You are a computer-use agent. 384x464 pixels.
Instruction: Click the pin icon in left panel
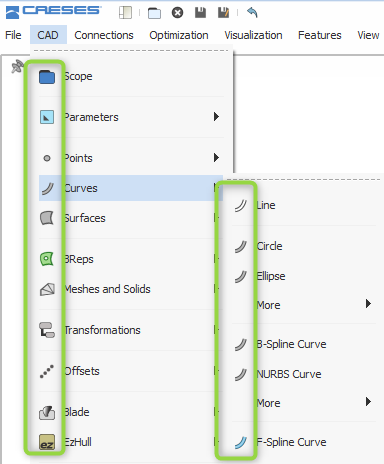[x=17, y=67]
